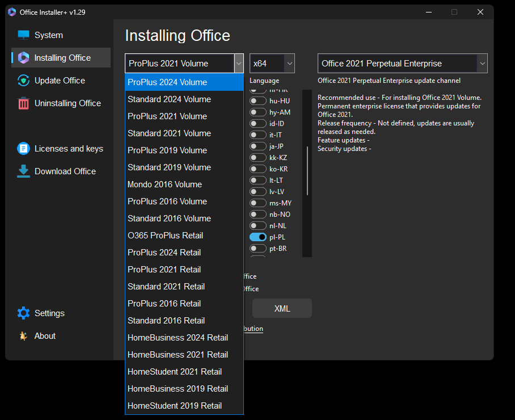Disable the pl-PL language switch
515x420 pixels.
pyautogui.click(x=258, y=237)
